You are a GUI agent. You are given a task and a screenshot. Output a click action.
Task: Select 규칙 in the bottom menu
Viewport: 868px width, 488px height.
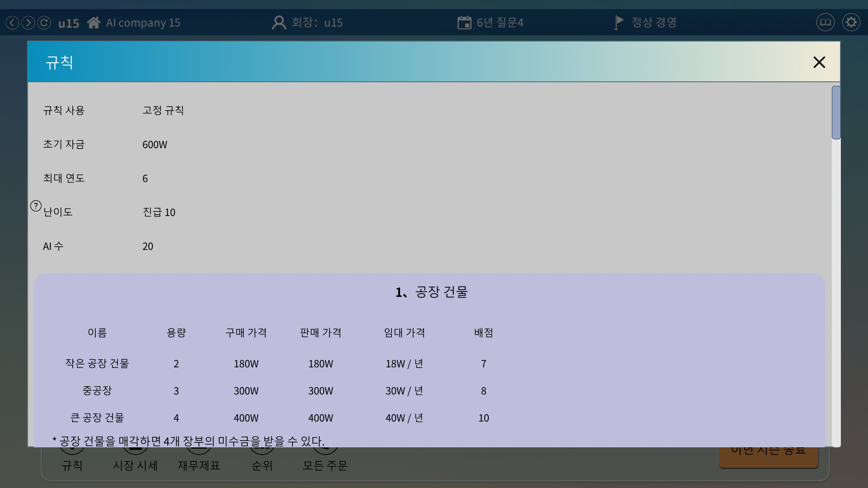click(x=72, y=465)
